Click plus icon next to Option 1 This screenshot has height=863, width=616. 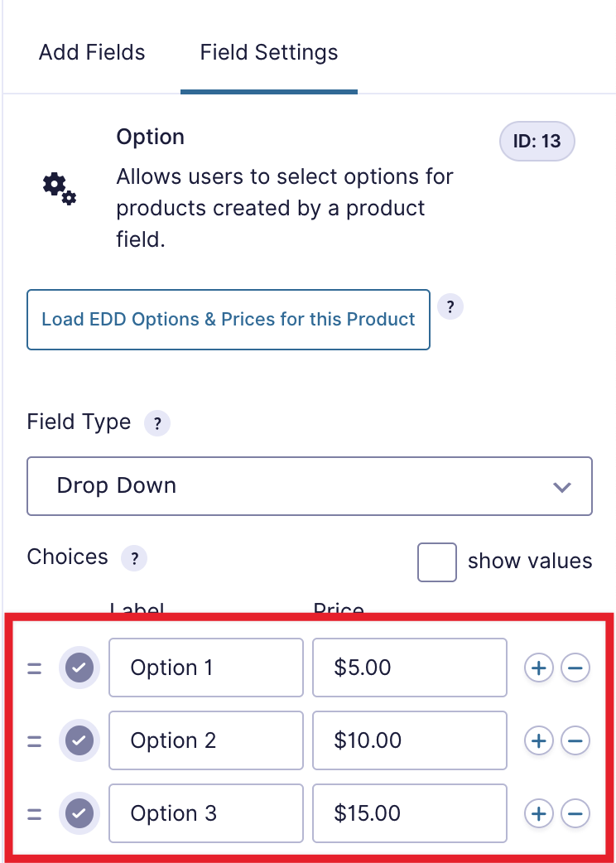click(539, 668)
